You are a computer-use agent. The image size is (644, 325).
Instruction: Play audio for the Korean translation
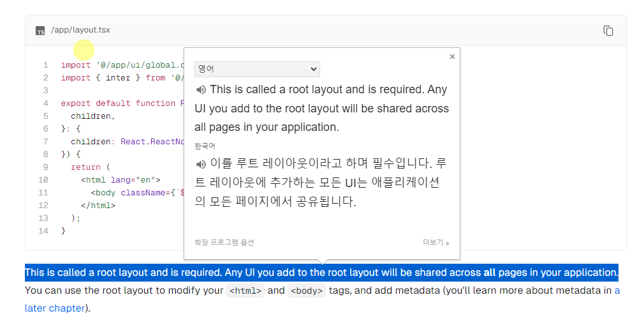pyautogui.click(x=201, y=164)
